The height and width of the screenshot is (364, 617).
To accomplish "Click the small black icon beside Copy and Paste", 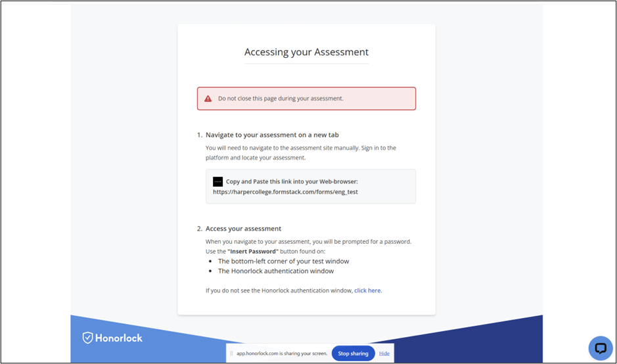I will click(218, 181).
